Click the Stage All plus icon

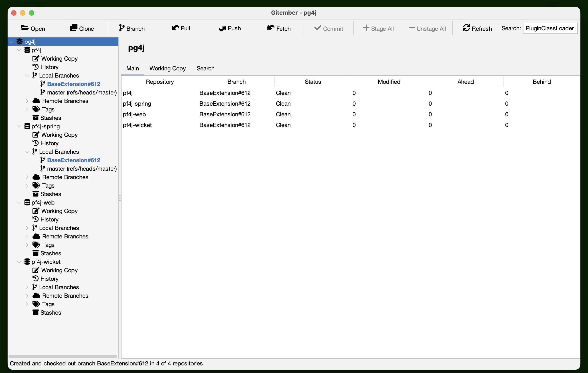366,28
